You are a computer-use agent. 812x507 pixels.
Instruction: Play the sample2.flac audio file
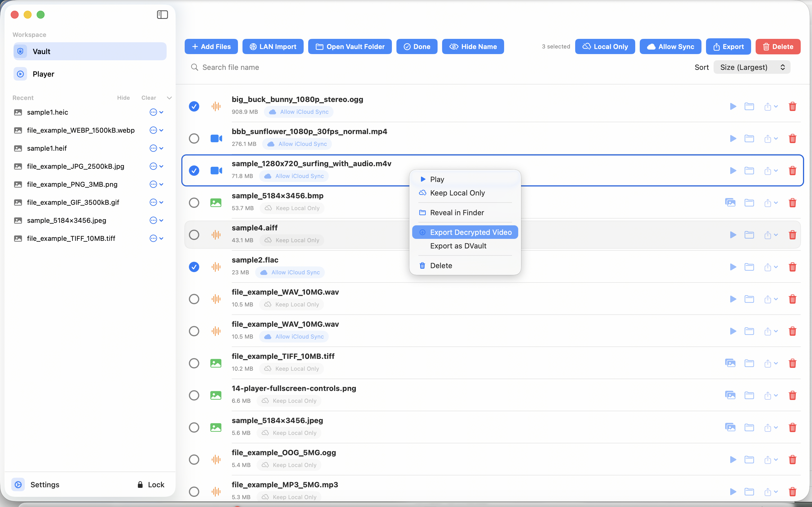click(x=733, y=267)
